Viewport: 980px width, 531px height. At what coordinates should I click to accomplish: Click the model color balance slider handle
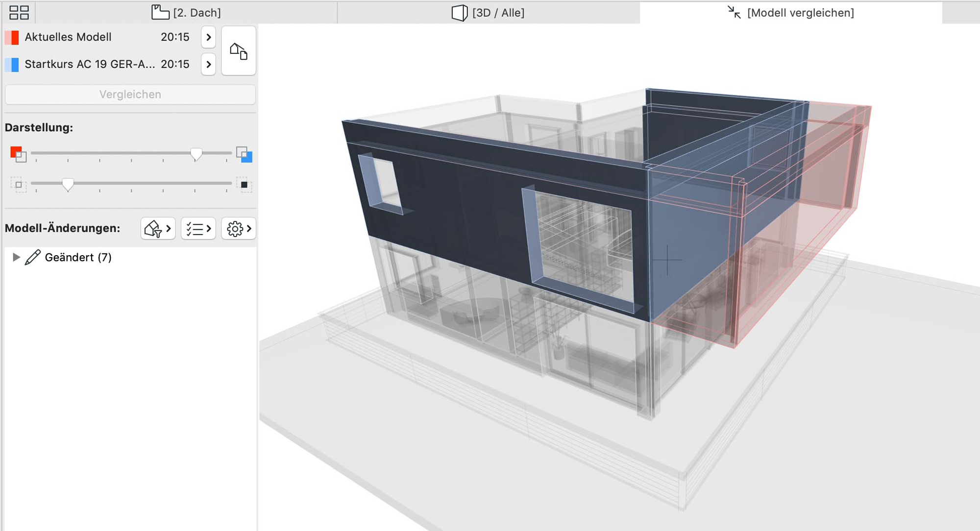point(196,154)
